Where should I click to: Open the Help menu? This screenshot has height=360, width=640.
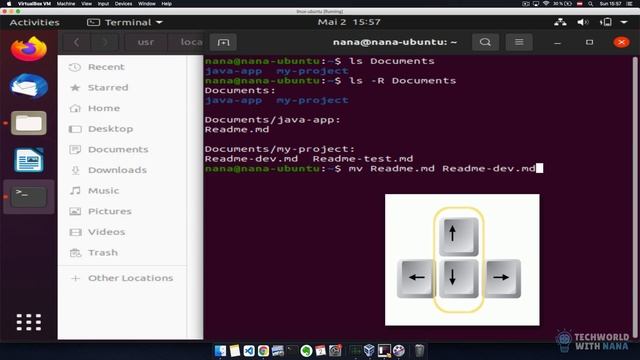point(167,4)
